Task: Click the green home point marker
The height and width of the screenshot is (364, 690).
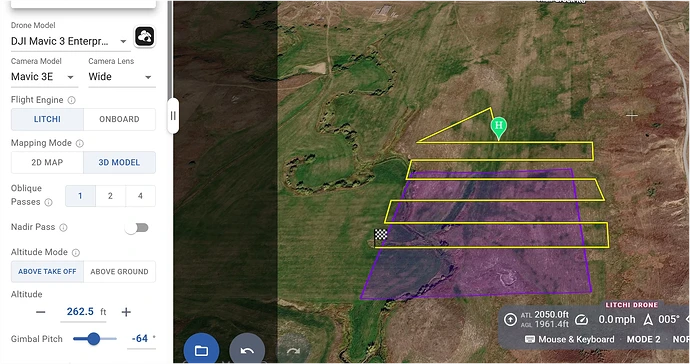Action: point(499,128)
